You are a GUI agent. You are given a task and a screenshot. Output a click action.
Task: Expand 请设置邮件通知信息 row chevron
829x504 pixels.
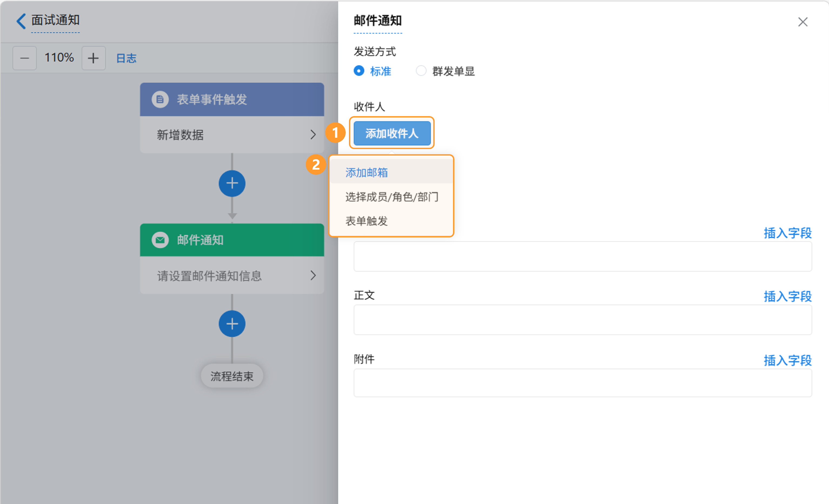click(x=313, y=276)
